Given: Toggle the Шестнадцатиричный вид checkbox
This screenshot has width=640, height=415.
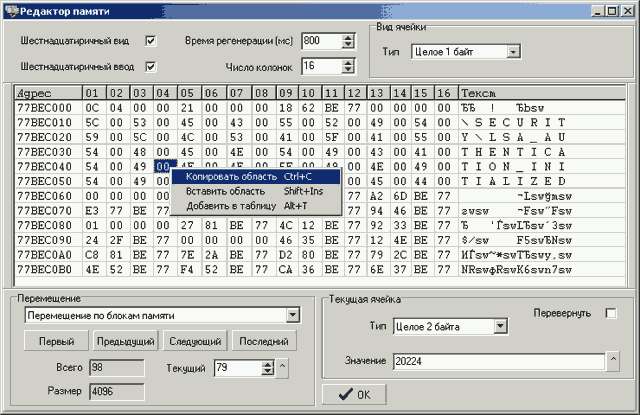Looking at the screenshot, I should coord(151,41).
